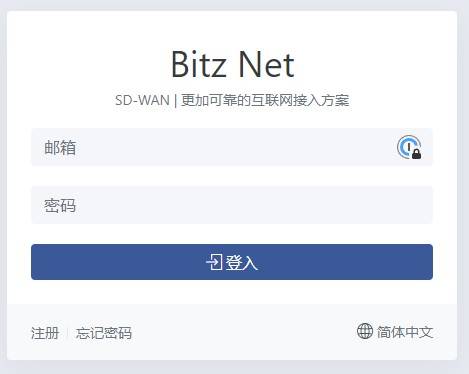Click the word Net in the title
The image size is (469, 374).
point(267,65)
